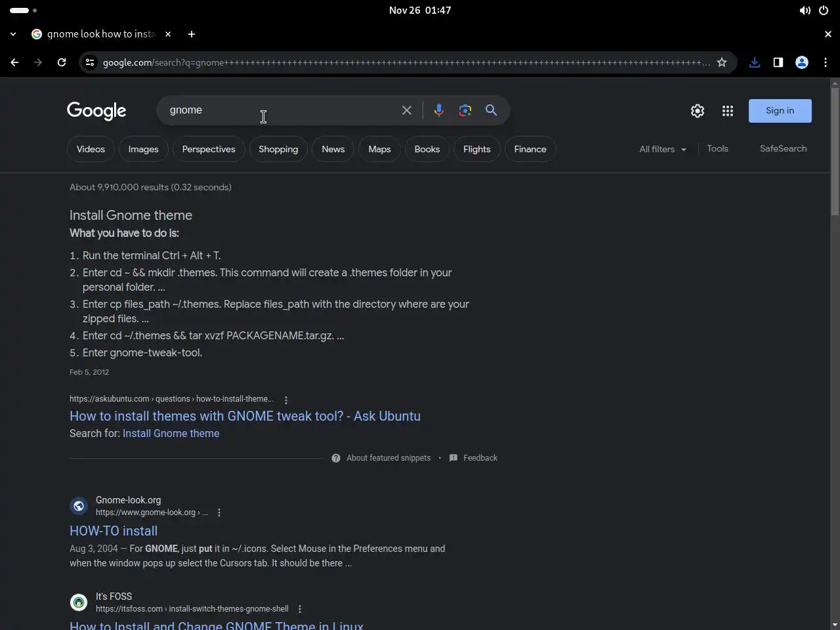Open SafeSearch settings
Screen dimensions: 840x630
(783, 149)
